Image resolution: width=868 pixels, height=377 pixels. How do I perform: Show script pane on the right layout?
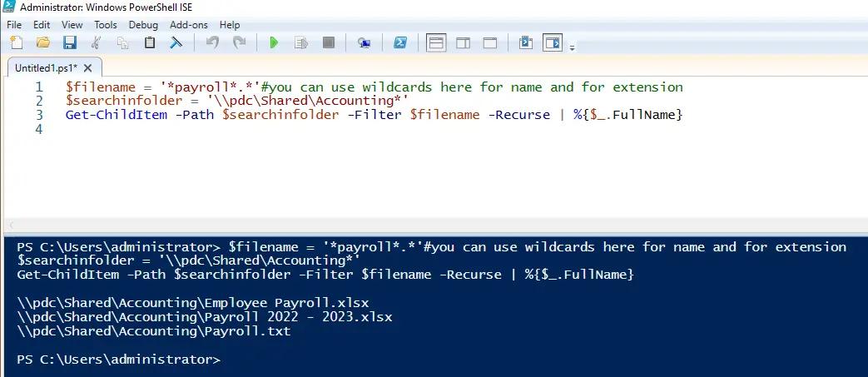coord(464,42)
